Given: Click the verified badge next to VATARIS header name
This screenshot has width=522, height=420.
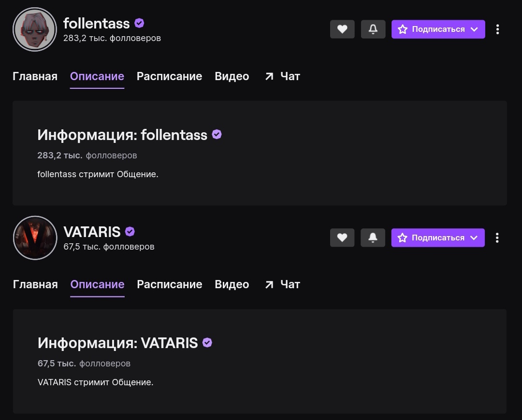Looking at the screenshot, I should [x=130, y=231].
